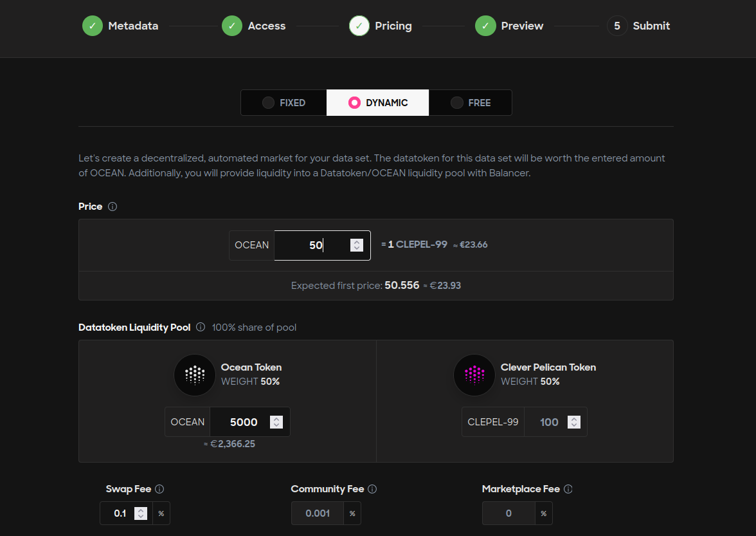Focus the OCEAN price input showing 50
Viewport: 756px width, 536px height.
[x=322, y=245]
